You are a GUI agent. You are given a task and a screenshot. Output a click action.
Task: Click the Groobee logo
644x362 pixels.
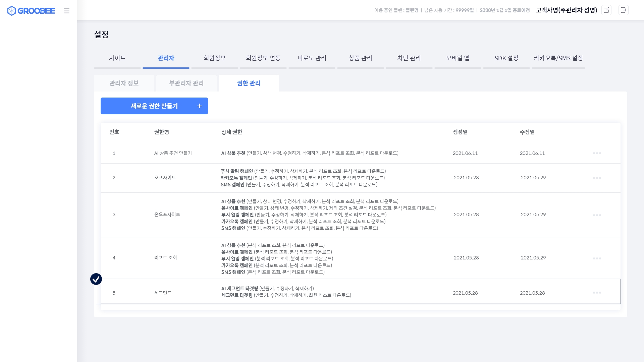tap(31, 11)
